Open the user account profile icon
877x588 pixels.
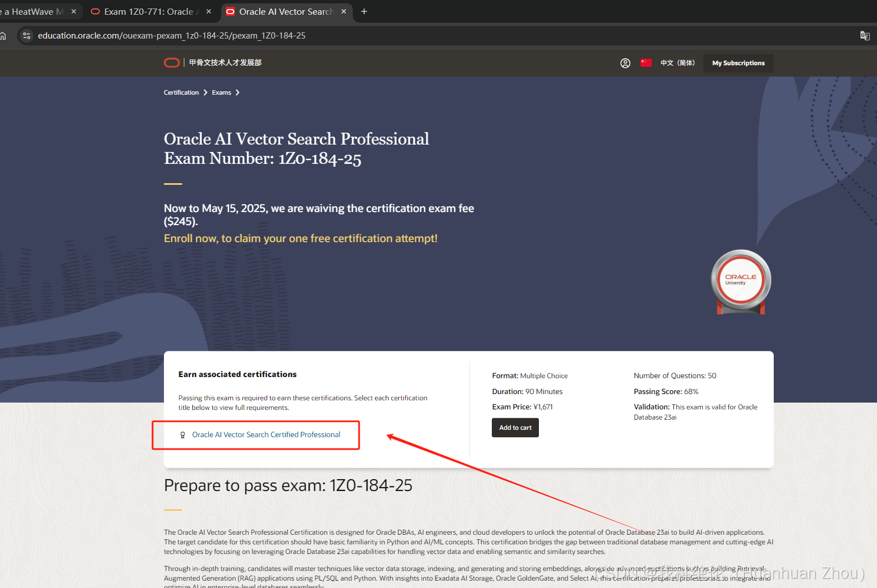click(x=625, y=63)
